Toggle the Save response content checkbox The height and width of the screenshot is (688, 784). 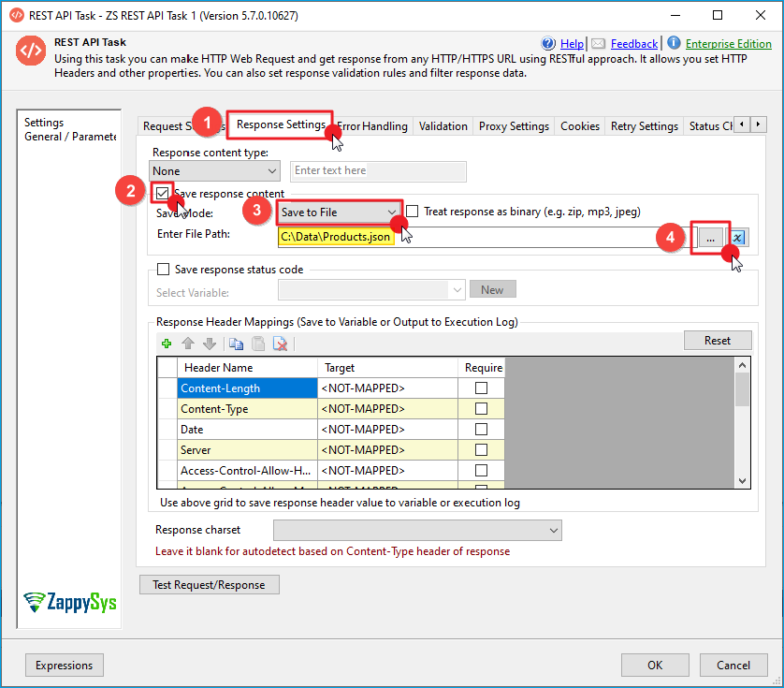pyautogui.click(x=164, y=193)
